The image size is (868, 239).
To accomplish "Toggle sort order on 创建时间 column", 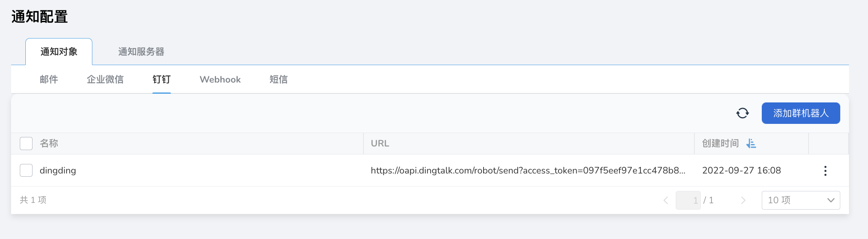I will tap(751, 143).
